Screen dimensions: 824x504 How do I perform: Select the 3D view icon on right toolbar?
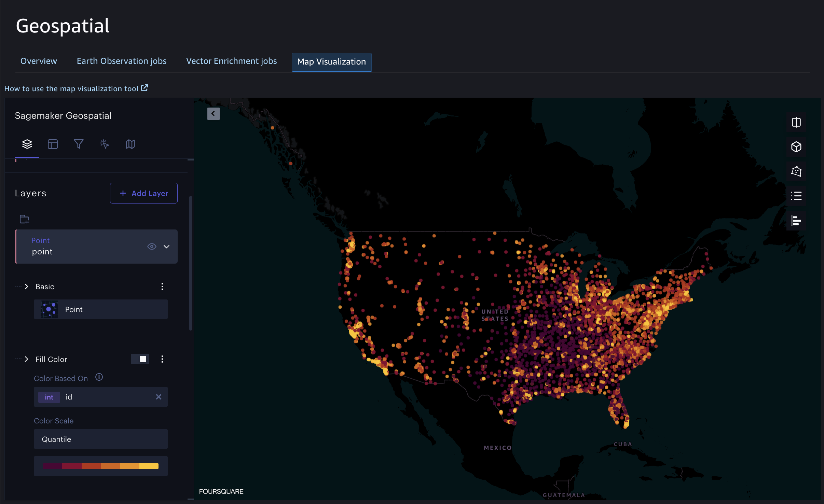pyautogui.click(x=796, y=146)
